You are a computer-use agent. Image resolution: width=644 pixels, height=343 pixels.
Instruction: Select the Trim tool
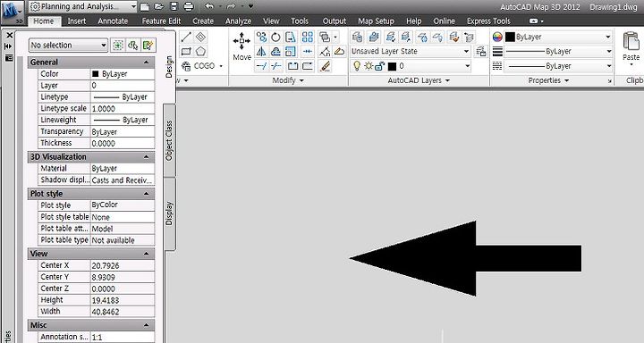pos(261,65)
